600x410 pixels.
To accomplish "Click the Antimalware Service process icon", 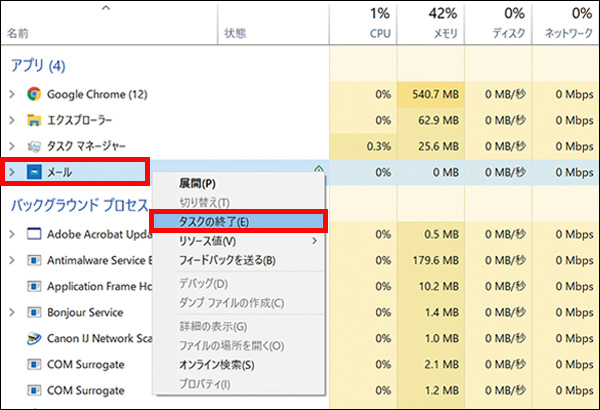I will click(34, 260).
